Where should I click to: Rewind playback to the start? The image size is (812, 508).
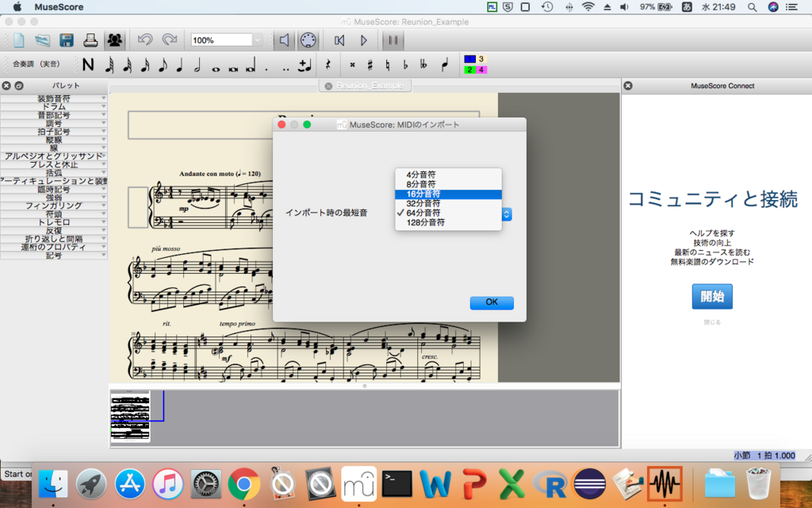(339, 40)
